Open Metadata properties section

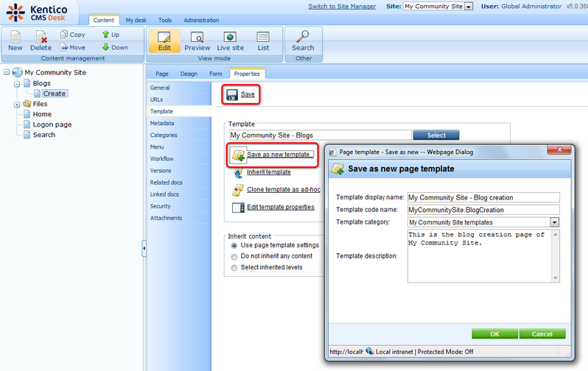(x=179, y=123)
